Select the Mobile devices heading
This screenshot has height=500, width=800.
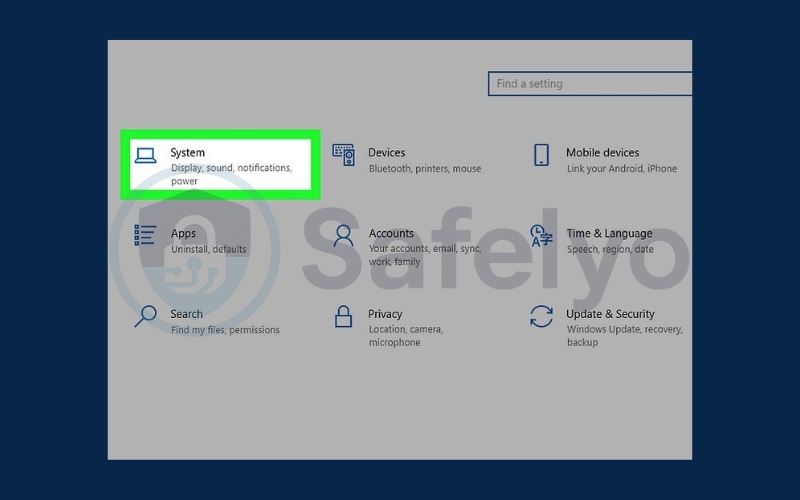tap(602, 153)
